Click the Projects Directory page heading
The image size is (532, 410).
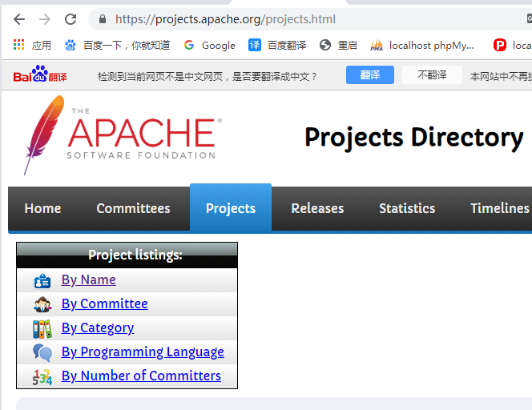click(414, 138)
